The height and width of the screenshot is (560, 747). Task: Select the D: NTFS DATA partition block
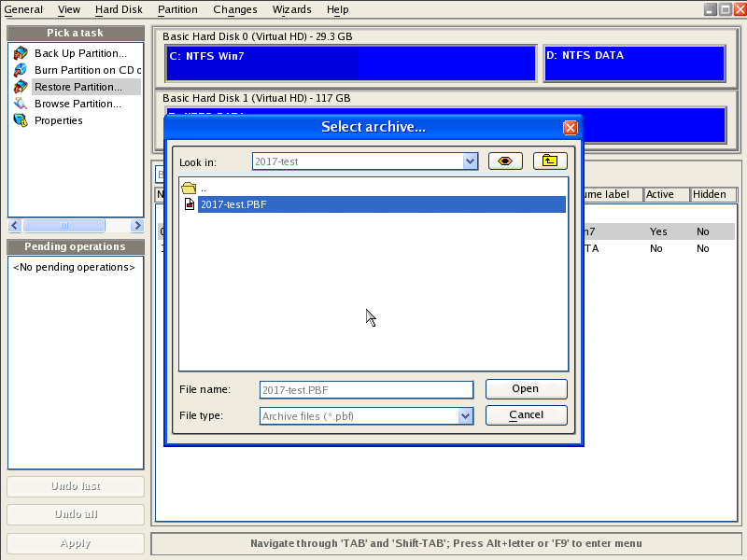pyautogui.click(x=634, y=63)
